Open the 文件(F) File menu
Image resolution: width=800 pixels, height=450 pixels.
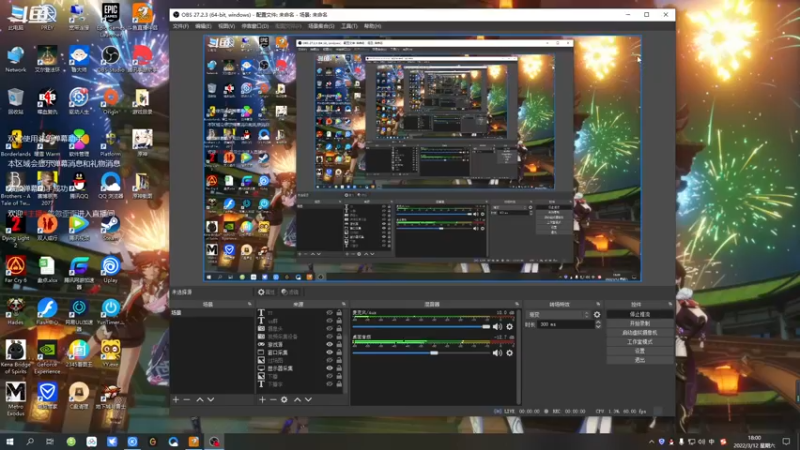click(x=181, y=26)
